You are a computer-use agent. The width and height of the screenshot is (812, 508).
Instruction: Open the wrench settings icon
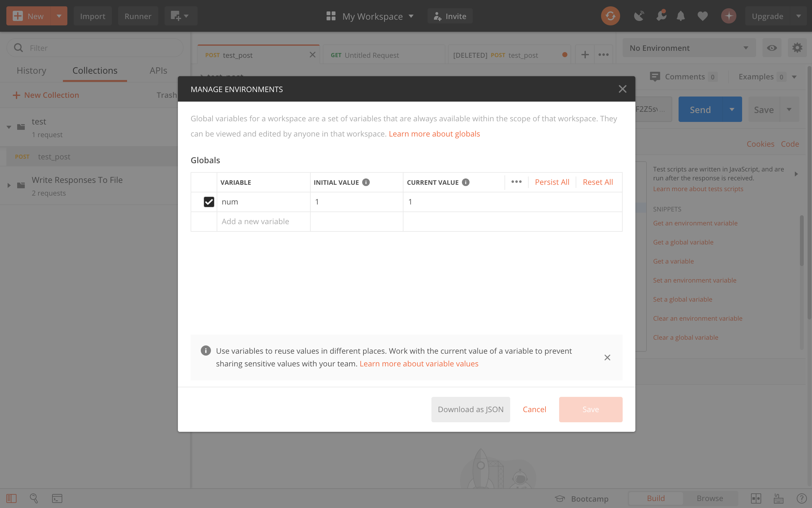[x=661, y=16]
